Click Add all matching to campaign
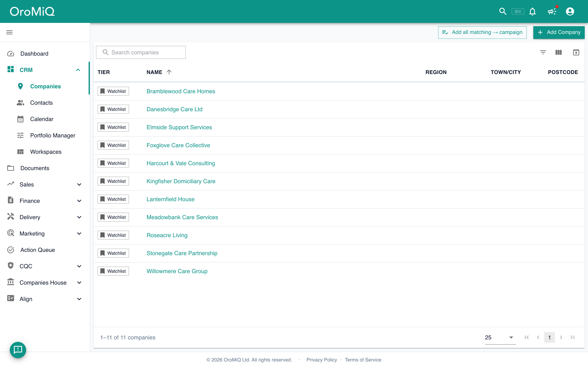This screenshot has height=368, width=588. tap(482, 32)
